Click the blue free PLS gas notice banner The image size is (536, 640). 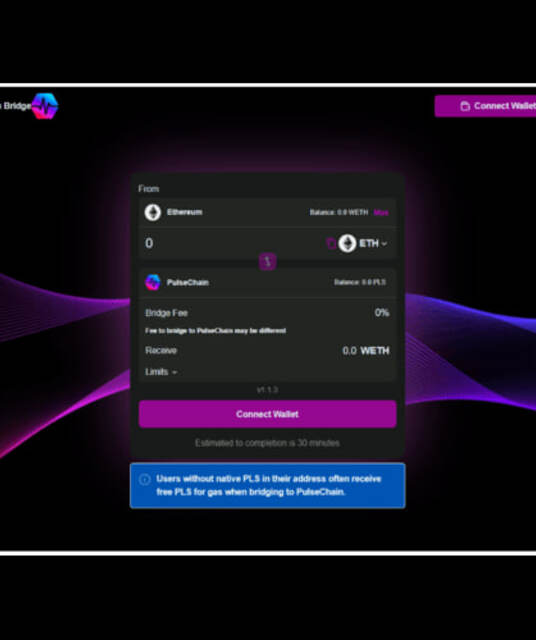coord(267,485)
